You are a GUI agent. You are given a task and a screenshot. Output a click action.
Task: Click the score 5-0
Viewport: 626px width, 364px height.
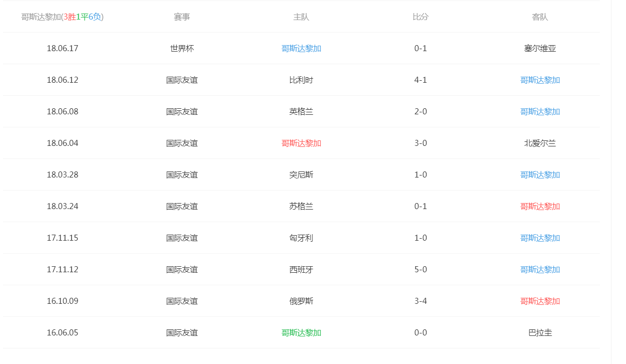click(x=421, y=270)
